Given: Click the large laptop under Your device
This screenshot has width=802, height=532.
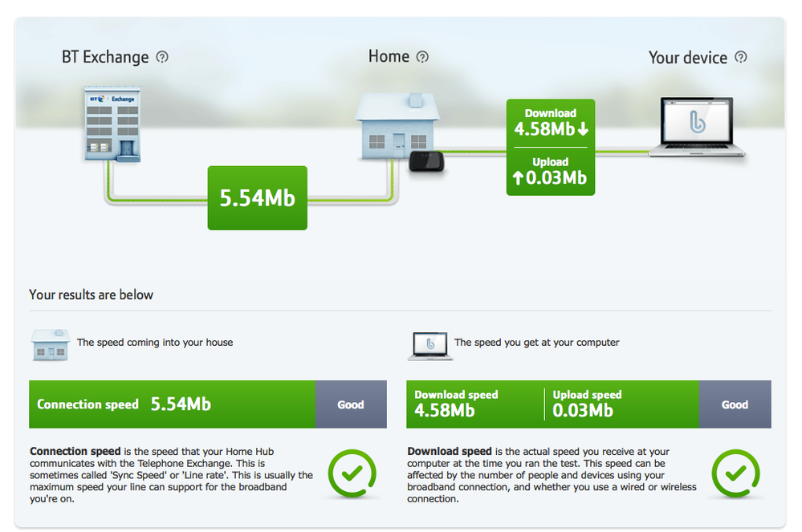Looking at the screenshot, I should tap(697, 127).
